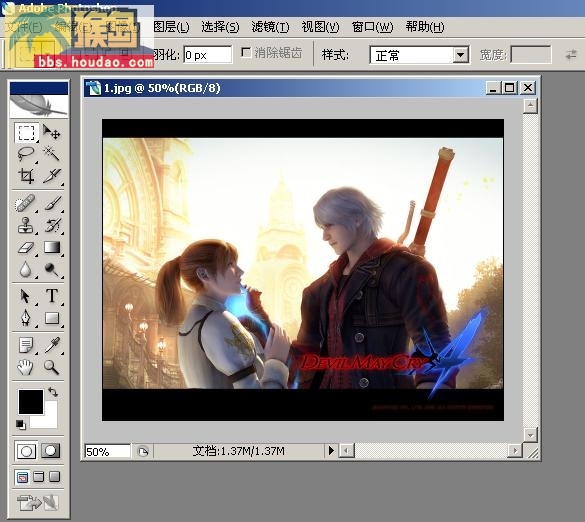Select the Eyedropper tool
Image resolution: width=585 pixels, height=522 pixels.
[x=51, y=346]
